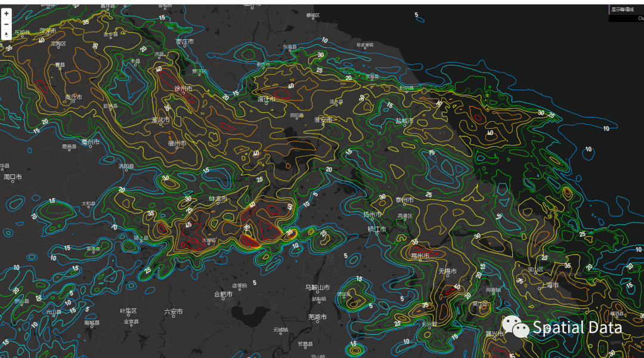Click the 长兴县 county label

[x=429, y=325]
